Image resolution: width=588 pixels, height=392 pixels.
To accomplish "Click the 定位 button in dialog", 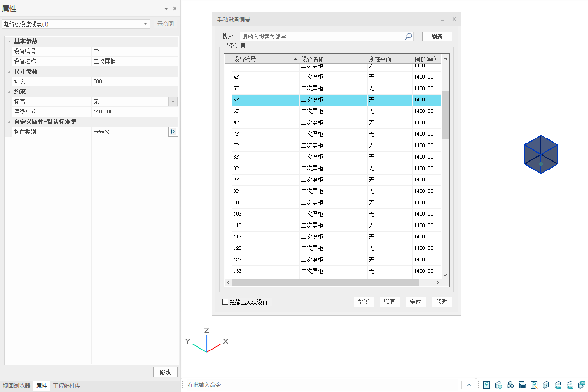I will 416,302.
